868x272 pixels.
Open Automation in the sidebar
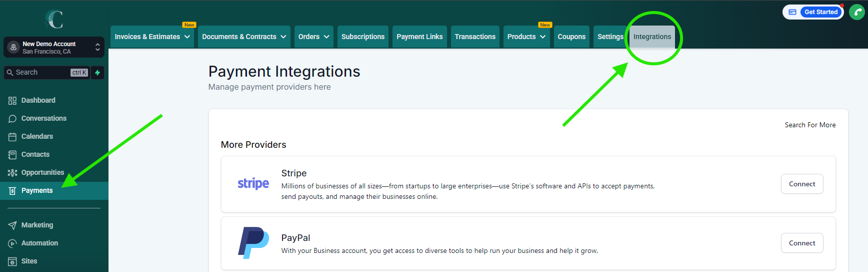pyautogui.click(x=54, y=243)
